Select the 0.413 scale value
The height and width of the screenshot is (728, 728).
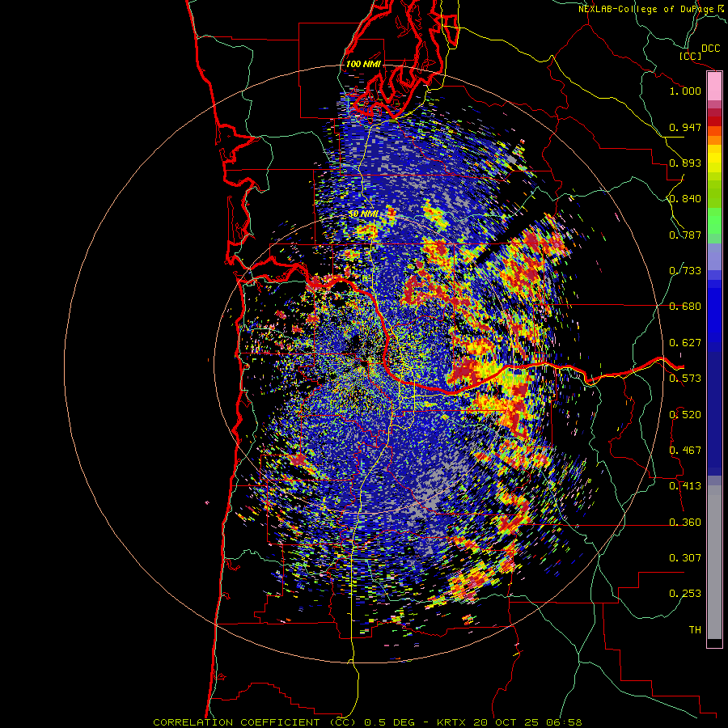click(685, 486)
